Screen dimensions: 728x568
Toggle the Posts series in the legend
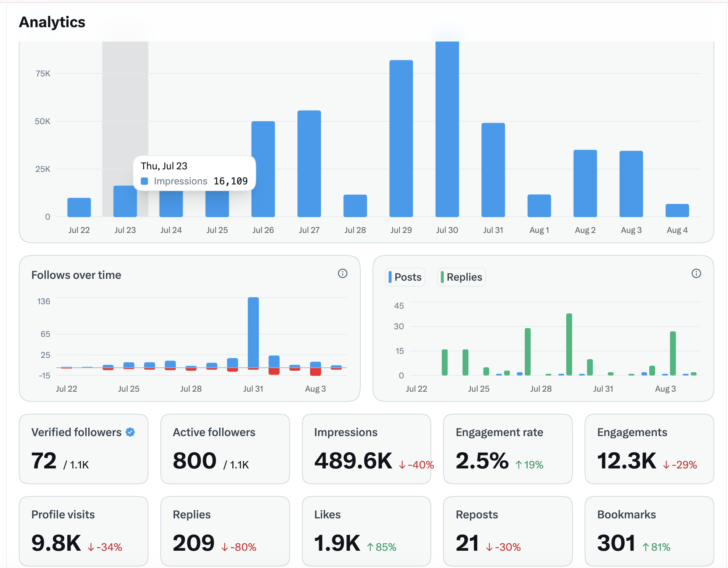click(405, 277)
